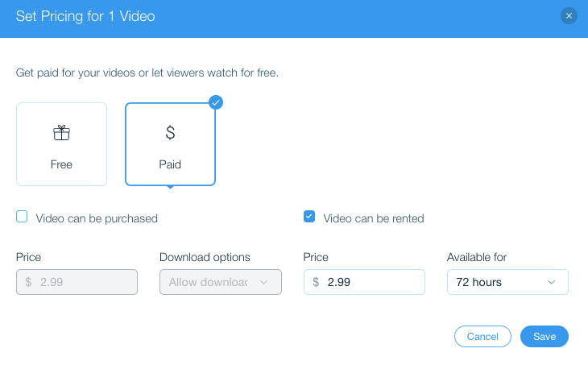The height and width of the screenshot is (365, 588).
Task: Uncheck Video can be rented checkbox
Action: coord(309,217)
